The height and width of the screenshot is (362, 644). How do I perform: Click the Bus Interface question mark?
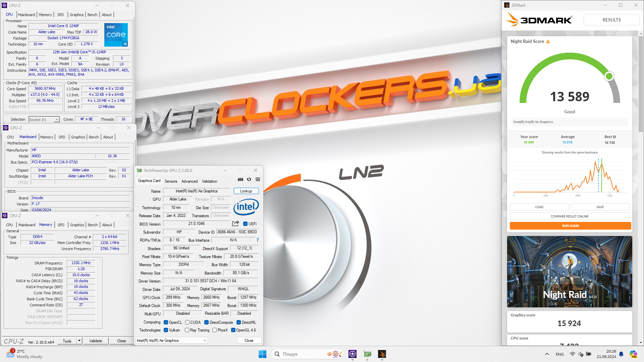(258, 240)
